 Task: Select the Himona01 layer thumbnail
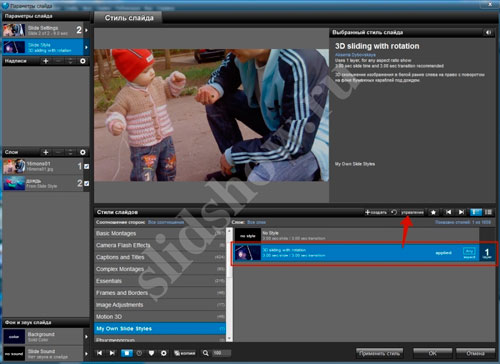pos(14,166)
